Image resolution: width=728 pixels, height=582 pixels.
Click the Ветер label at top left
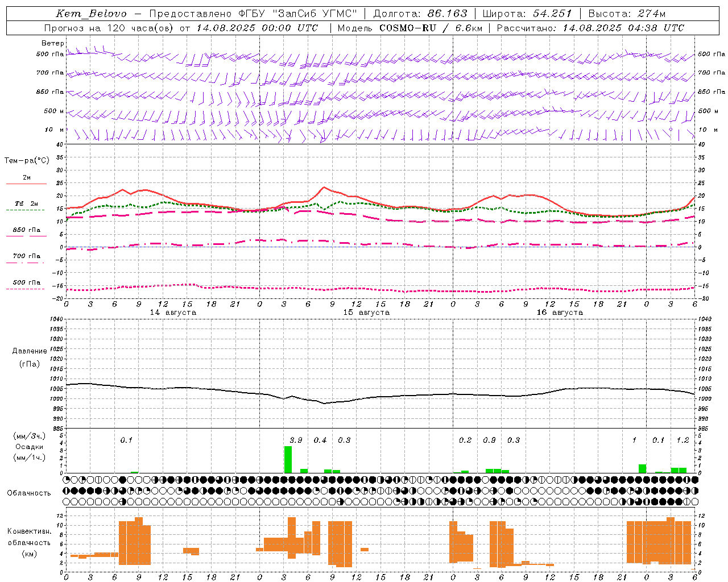53,43
